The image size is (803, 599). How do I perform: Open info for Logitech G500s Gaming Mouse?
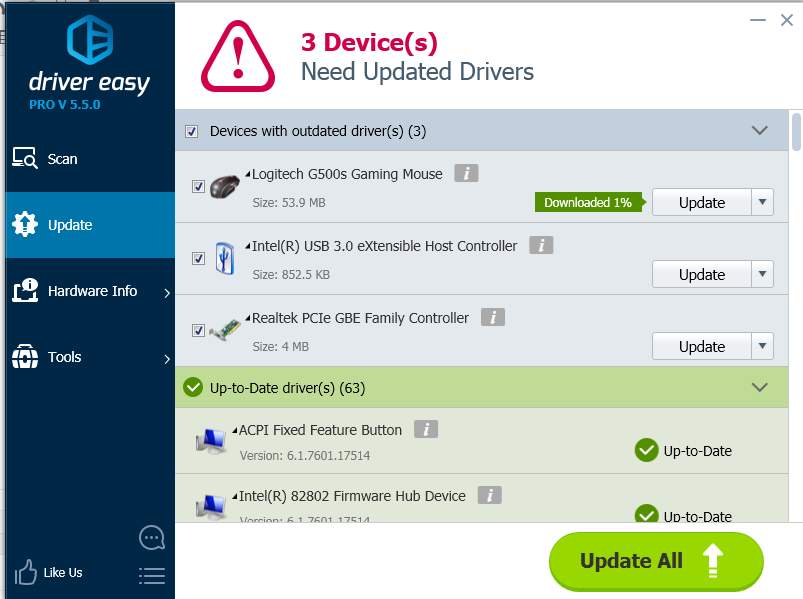pos(467,173)
